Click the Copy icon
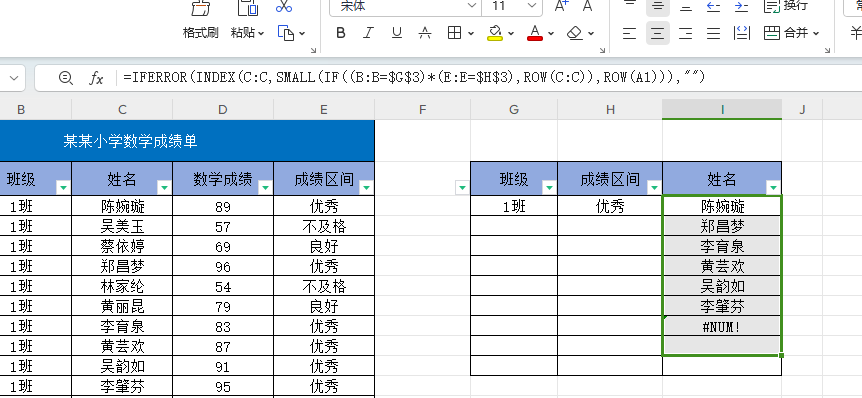The image size is (862, 398). coord(286,34)
